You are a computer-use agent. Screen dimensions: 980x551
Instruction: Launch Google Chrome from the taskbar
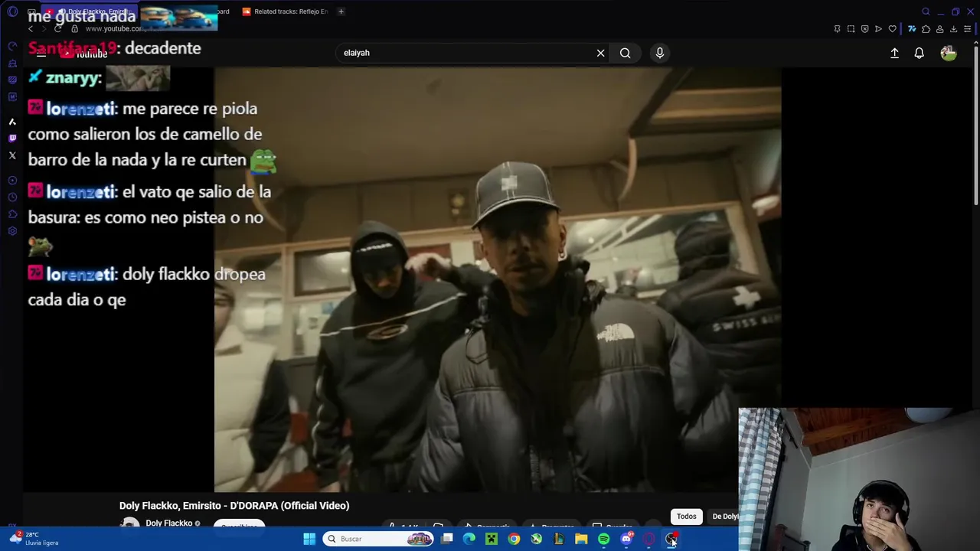[514, 539]
